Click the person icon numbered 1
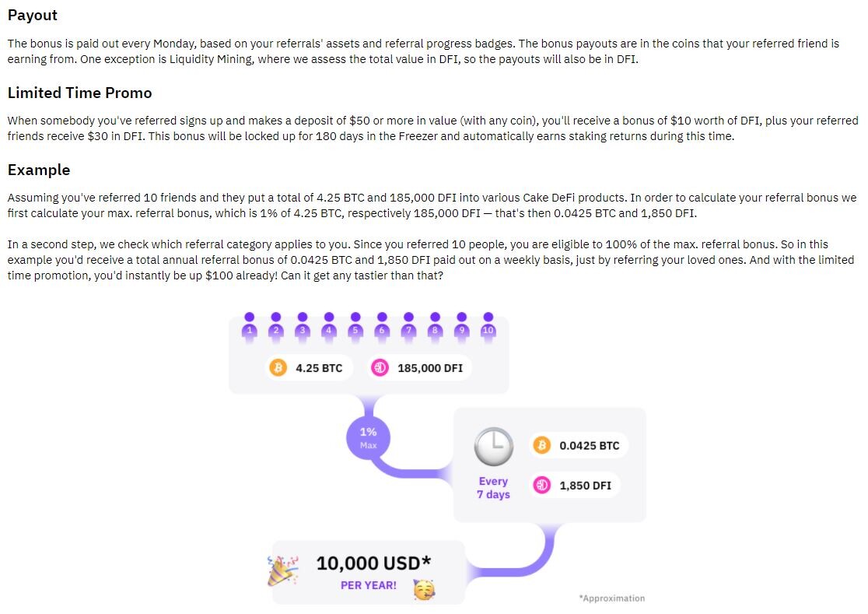The width and height of the screenshot is (868, 614). 249,326
